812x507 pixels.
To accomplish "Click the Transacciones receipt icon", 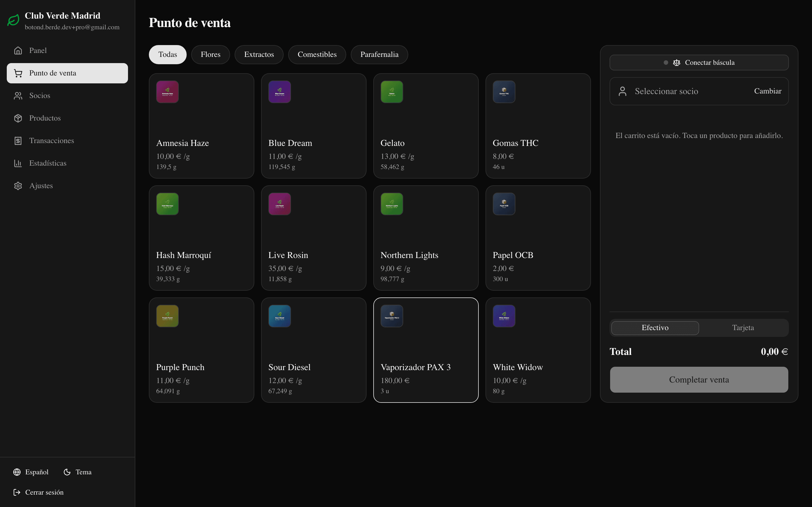I will pyautogui.click(x=18, y=141).
